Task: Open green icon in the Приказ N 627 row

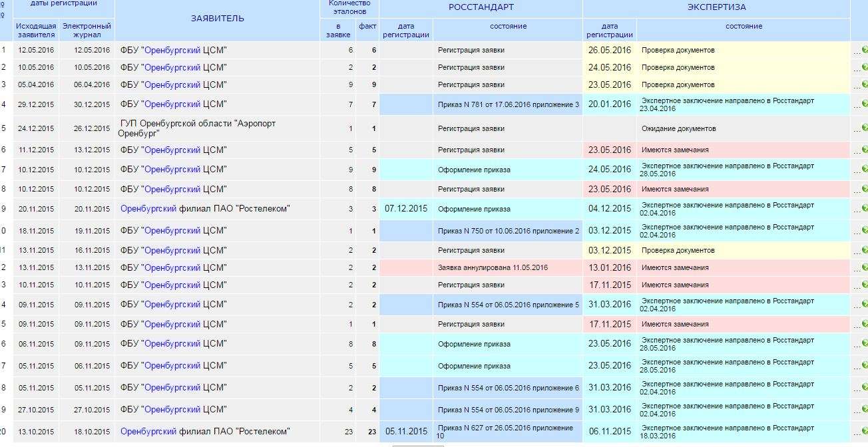Action: (864, 432)
